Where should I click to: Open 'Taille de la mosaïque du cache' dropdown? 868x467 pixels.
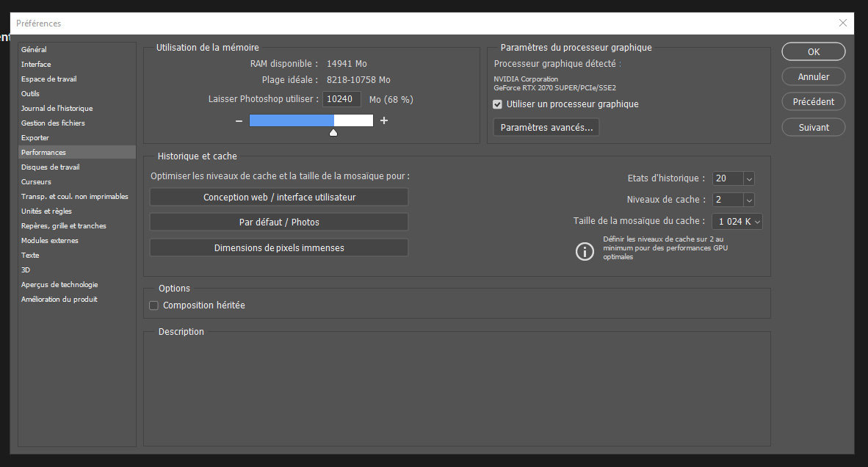click(x=757, y=221)
